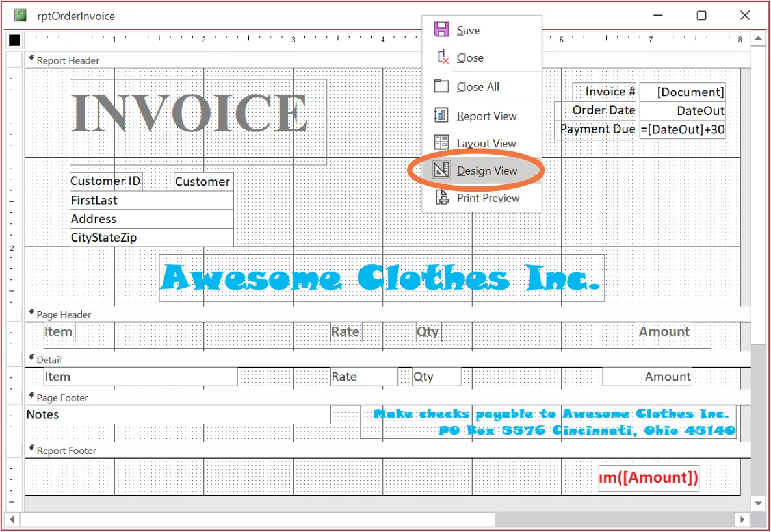Click the Report View icon in the context menu
This screenshot has height=532, width=771.
pyautogui.click(x=441, y=115)
